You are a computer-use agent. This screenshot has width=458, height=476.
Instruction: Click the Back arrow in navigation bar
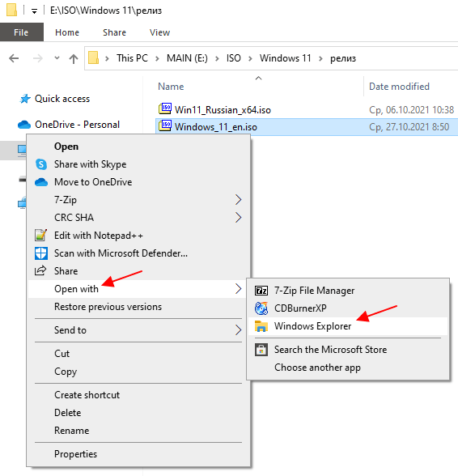(14, 58)
